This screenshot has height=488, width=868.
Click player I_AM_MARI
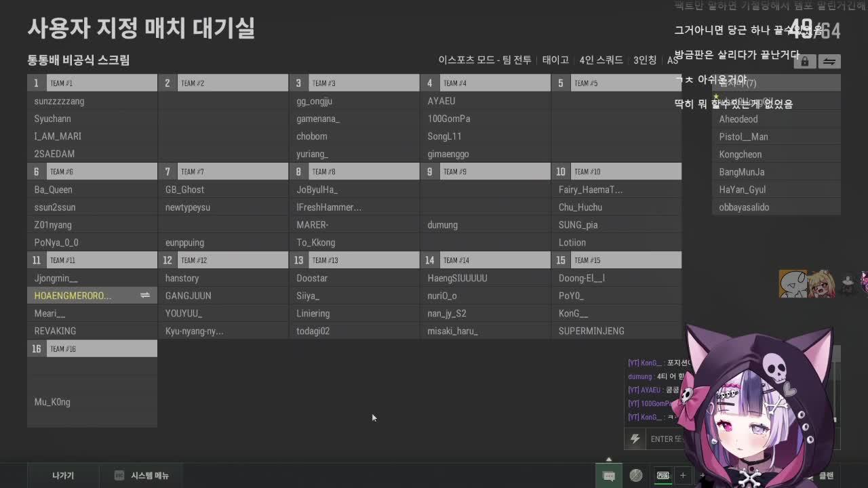tap(58, 136)
